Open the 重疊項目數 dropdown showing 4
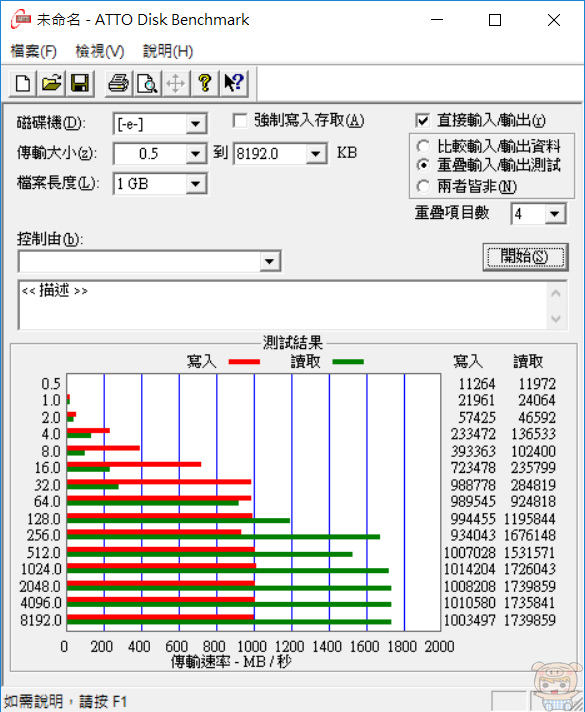Screen dimensions: 585x712 coord(555,214)
